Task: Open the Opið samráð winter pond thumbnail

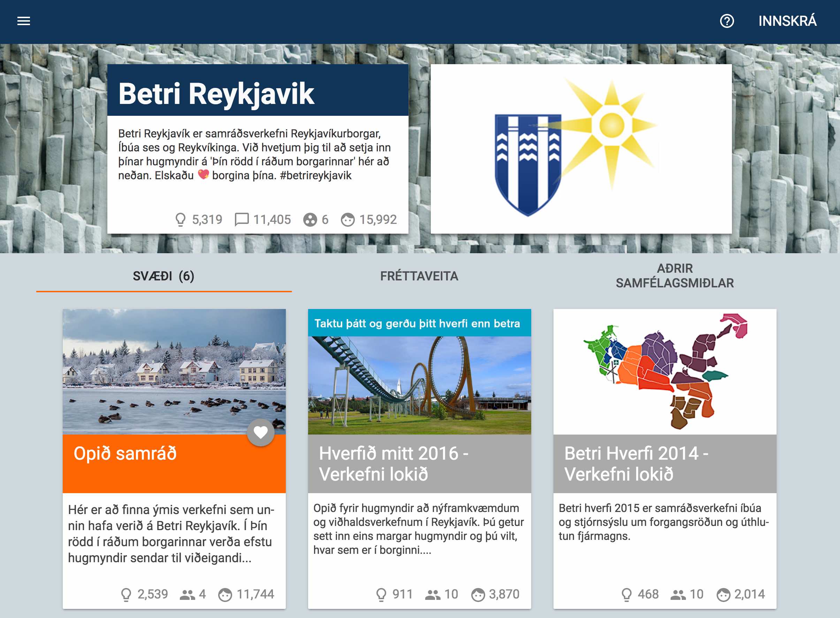Action: (x=174, y=371)
